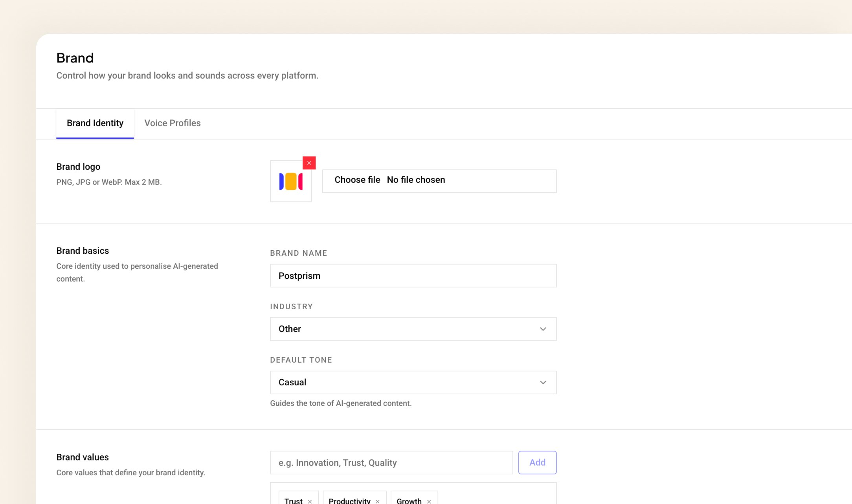Remove the Trust value tag
The width and height of the screenshot is (852, 504).
(310, 501)
